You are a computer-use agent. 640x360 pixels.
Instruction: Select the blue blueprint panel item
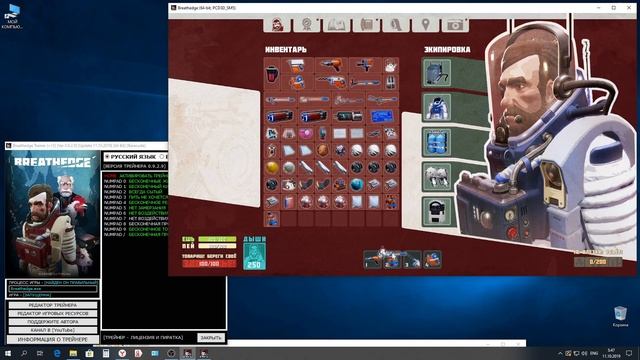382,116
